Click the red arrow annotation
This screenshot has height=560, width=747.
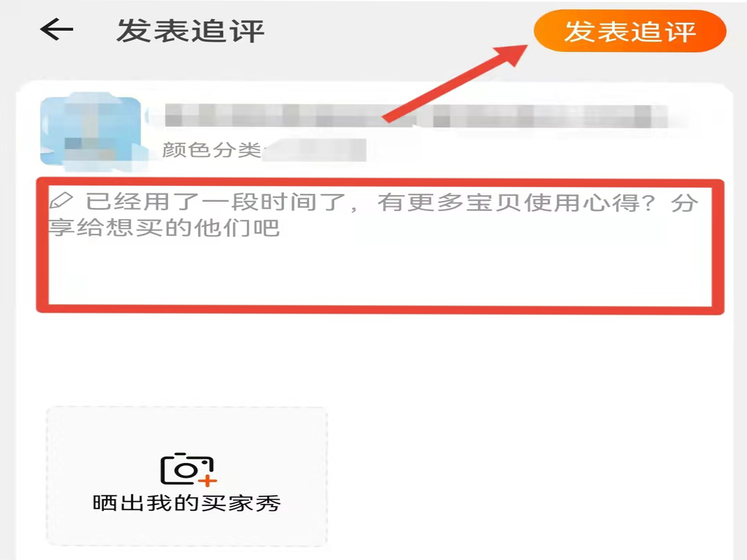(454, 84)
